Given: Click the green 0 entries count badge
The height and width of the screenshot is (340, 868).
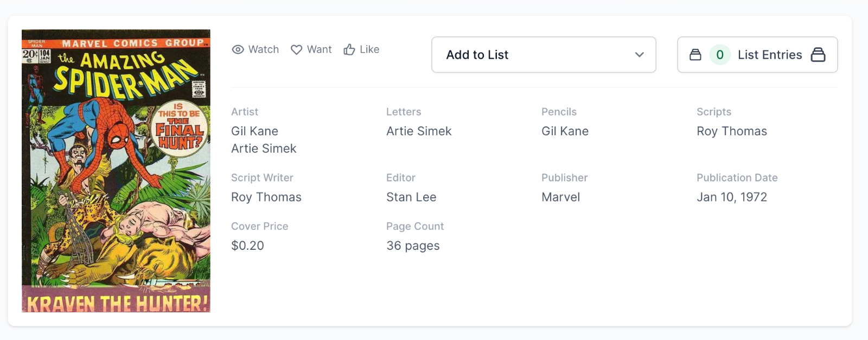Looking at the screenshot, I should point(720,55).
